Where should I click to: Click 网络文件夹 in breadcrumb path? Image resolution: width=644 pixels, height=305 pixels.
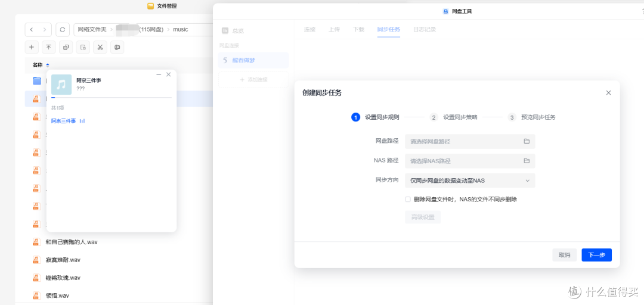coord(92,30)
